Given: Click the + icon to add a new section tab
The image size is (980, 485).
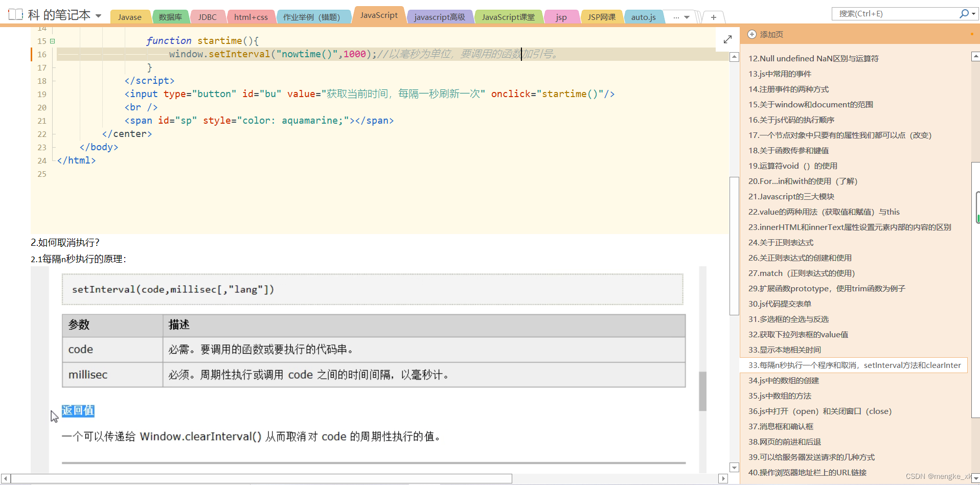Looking at the screenshot, I should click(713, 17).
